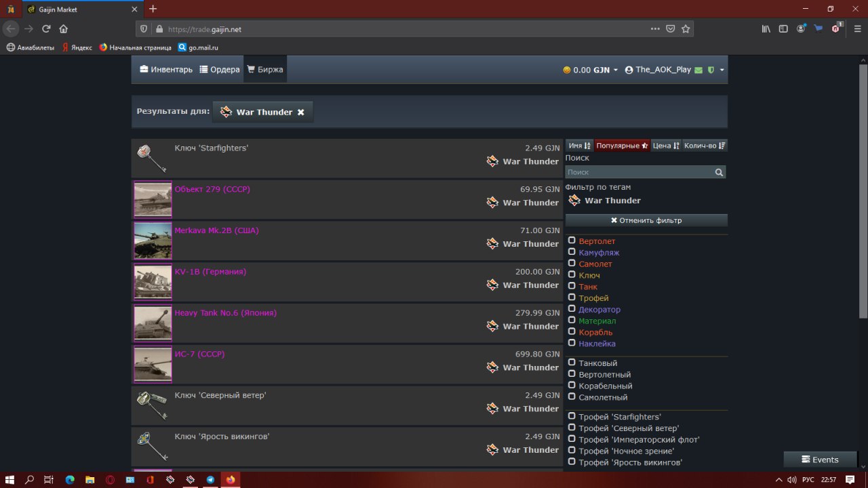This screenshot has height=488, width=868.
Task: Check the Наклейка tag filter
Action: click(x=572, y=343)
